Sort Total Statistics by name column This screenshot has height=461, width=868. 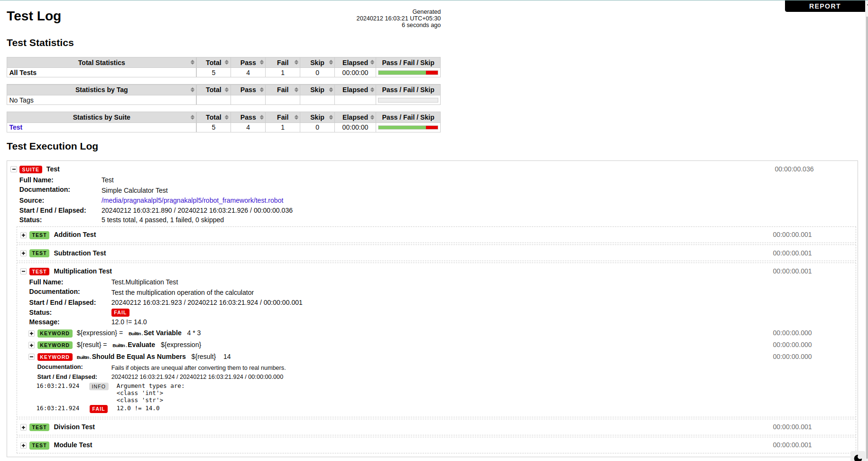[102, 63]
